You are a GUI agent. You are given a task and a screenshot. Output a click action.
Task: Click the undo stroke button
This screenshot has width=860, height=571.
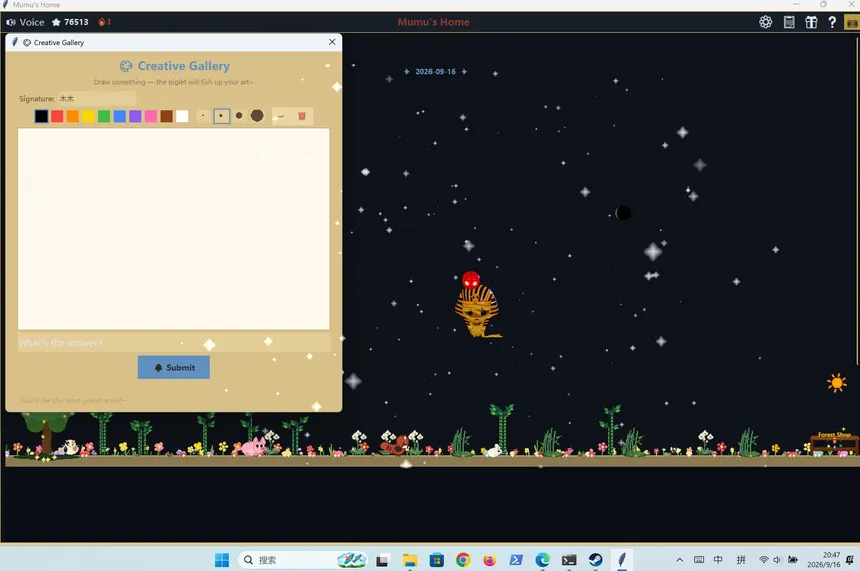[281, 116]
